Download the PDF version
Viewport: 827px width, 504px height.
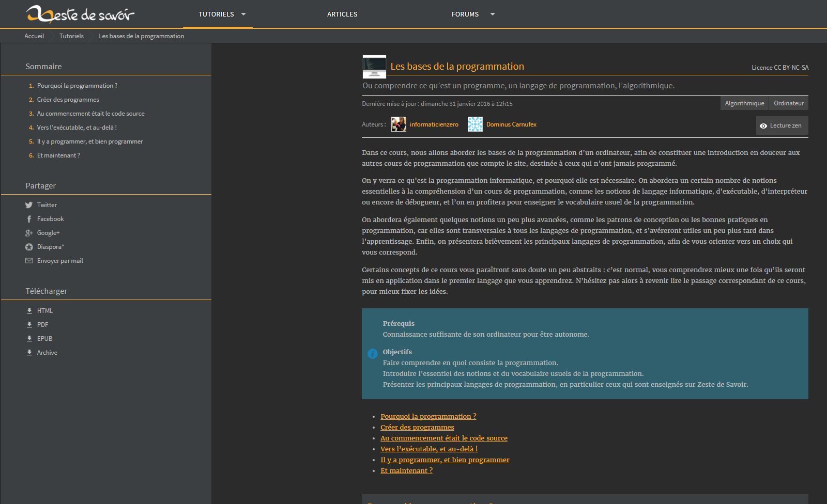42,325
